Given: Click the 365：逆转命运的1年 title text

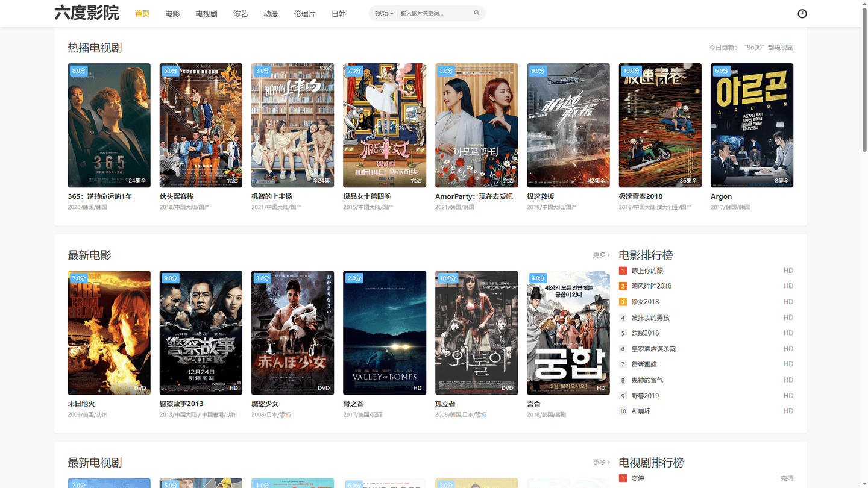Looking at the screenshot, I should [100, 196].
